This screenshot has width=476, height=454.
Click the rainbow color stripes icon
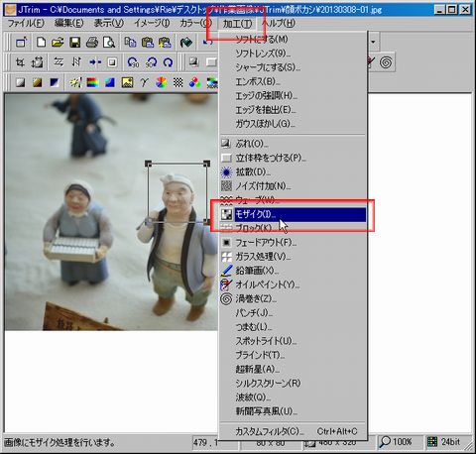(93, 82)
